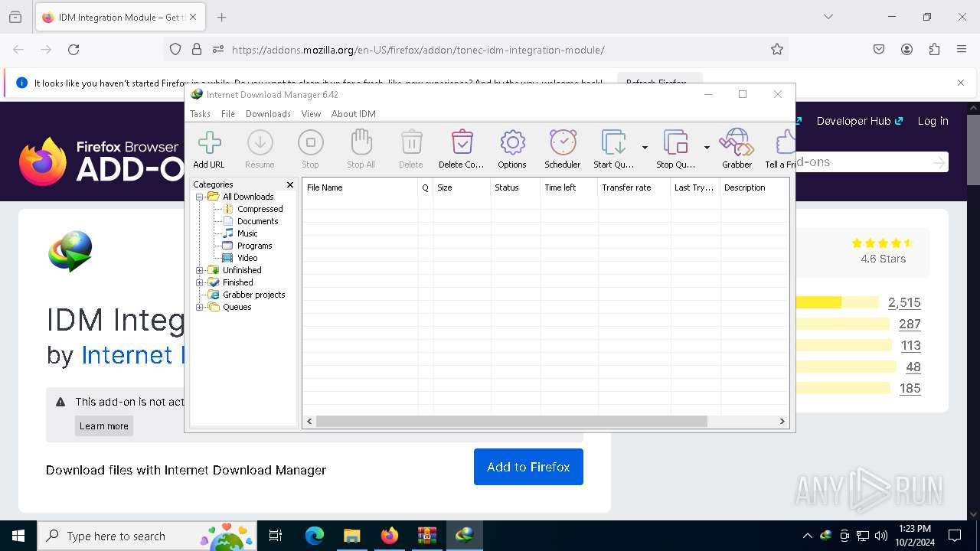The image size is (980, 551).
Task: Open the File menu
Action: pyautogui.click(x=228, y=114)
